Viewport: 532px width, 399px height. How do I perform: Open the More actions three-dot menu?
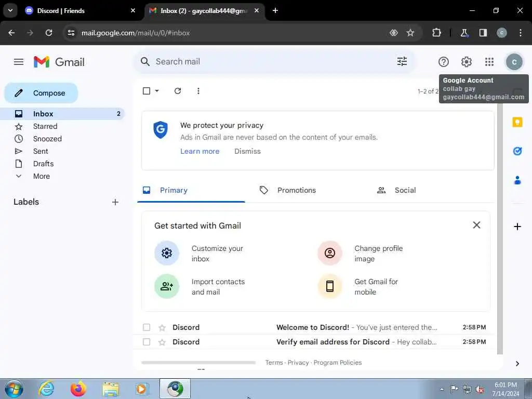pos(198,91)
